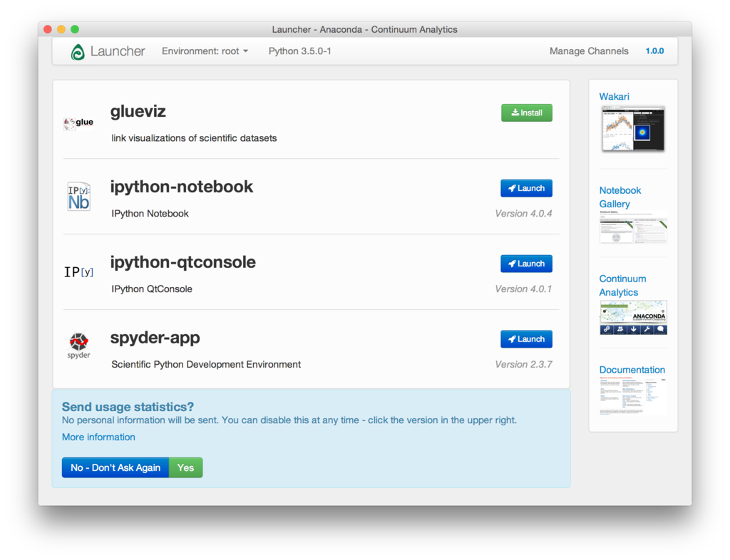Open the Documentation link
The image size is (730, 560).
pos(632,370)
